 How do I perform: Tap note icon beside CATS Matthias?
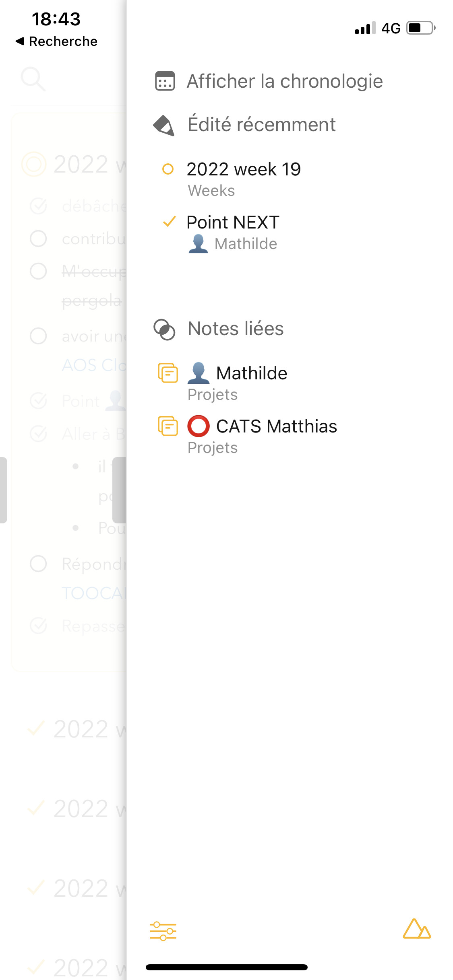(168, 426)
